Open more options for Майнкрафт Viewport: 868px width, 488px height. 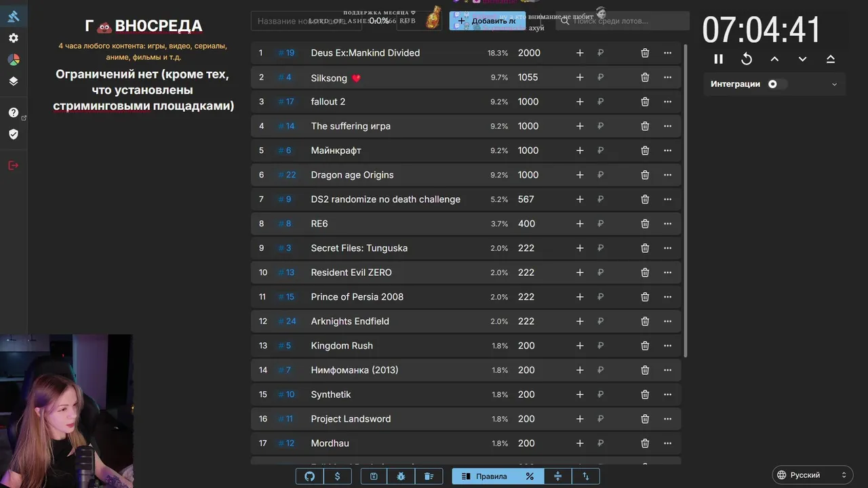668,150
